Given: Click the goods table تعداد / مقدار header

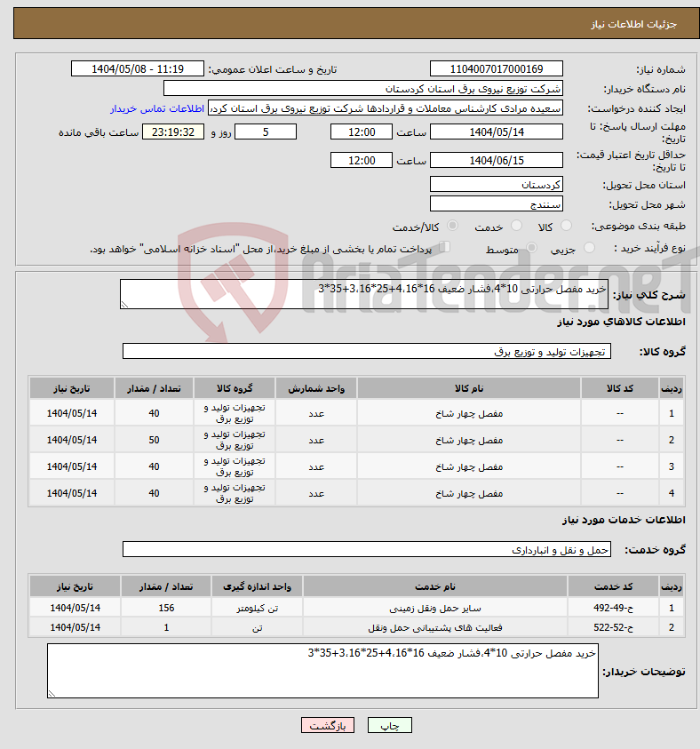Looking at the screenshot, I should pyautogui.click(x=154, y=388).
